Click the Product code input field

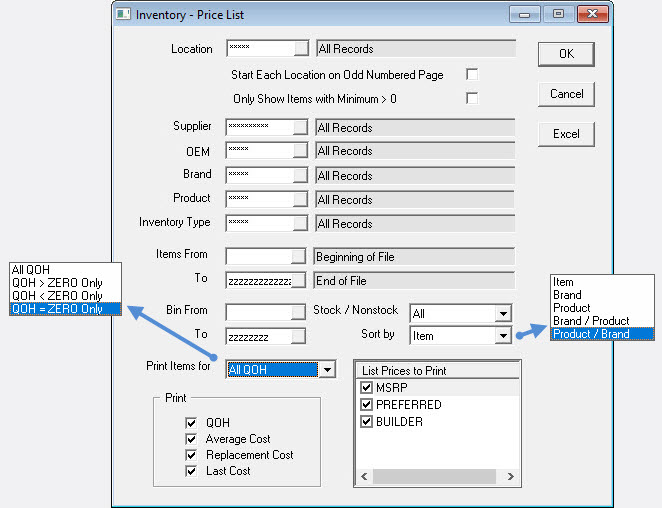point(260,199)
